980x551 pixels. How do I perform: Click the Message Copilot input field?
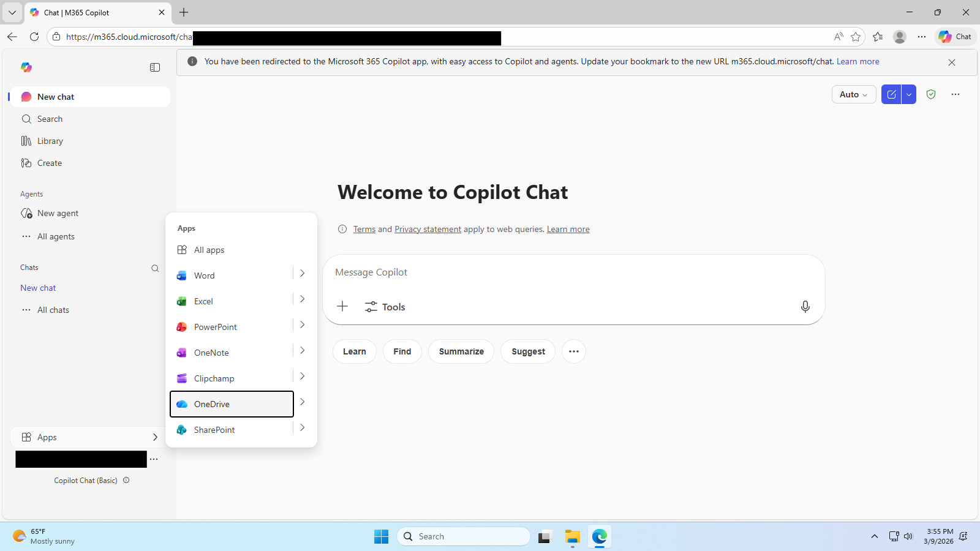[x=573, y=272]
